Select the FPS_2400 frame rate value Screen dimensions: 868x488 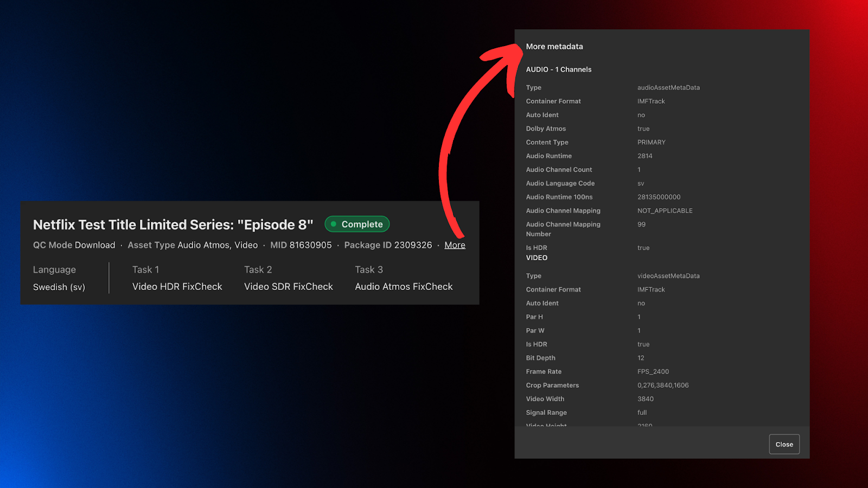click(653, 371)
